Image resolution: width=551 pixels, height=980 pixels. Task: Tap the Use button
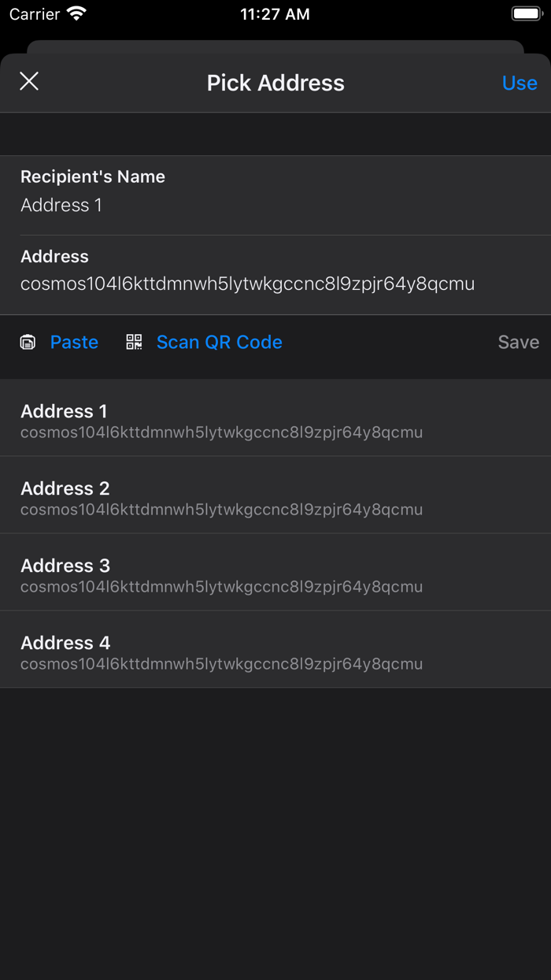pyautogui.click(x=520, y=83)
